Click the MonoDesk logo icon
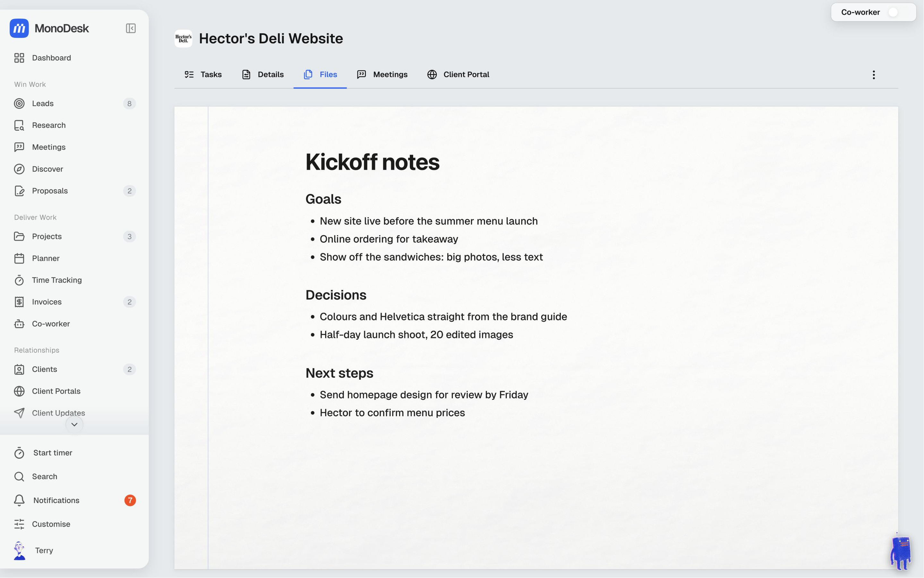The width and height of the screenshot is (924, 578). (19, 28)
